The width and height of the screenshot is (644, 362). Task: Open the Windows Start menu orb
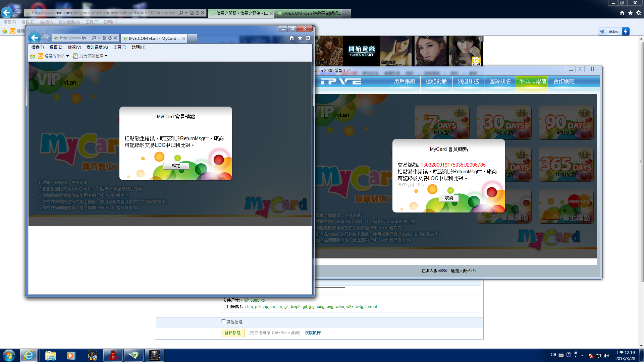9,355
